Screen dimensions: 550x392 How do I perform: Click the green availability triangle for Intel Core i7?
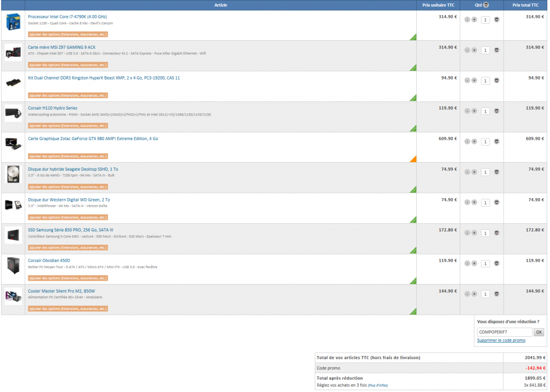tap(414, 38)
